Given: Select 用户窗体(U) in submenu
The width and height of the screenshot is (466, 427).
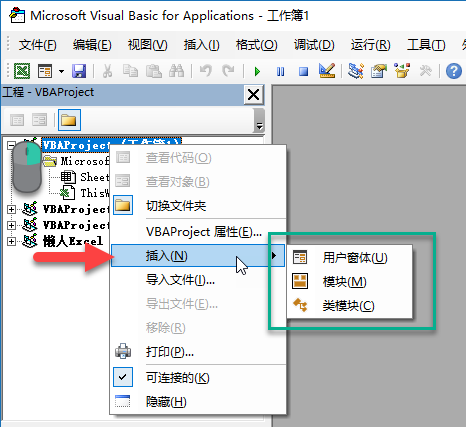Looking at the screenshot, I should click(x=350, y=258).
